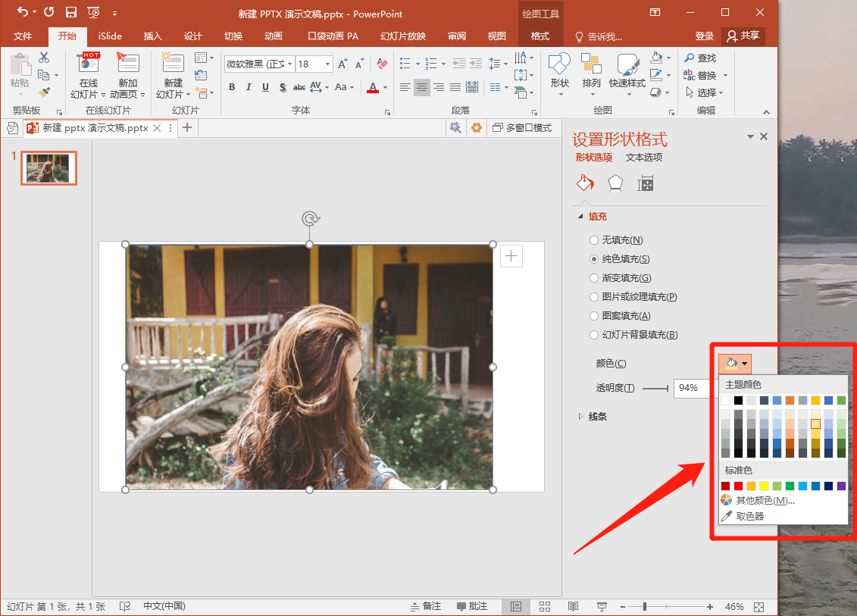Switch to the 文本选项 tab

click(x=643, y=158)
